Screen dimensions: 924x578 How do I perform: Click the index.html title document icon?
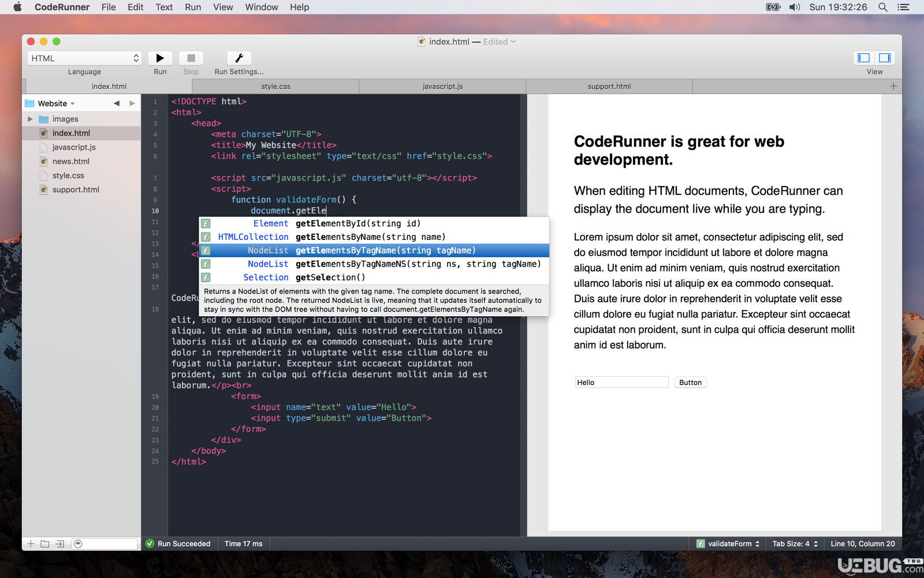[422, 42]
